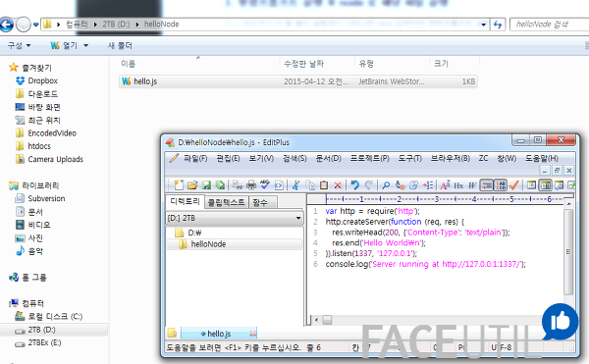Switch to the 디렉토리 side panel tab
The height and width of the screenshot is (364, 589).
click(185, 201)
